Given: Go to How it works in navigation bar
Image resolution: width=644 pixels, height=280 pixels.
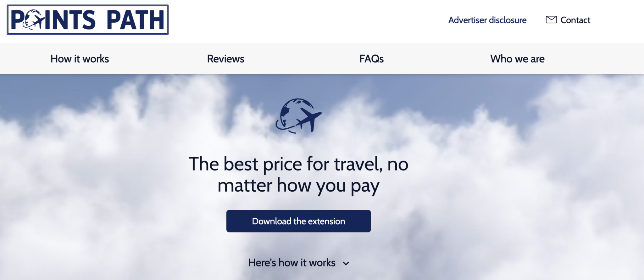Looking at the screenshot, I should point(80,59).
